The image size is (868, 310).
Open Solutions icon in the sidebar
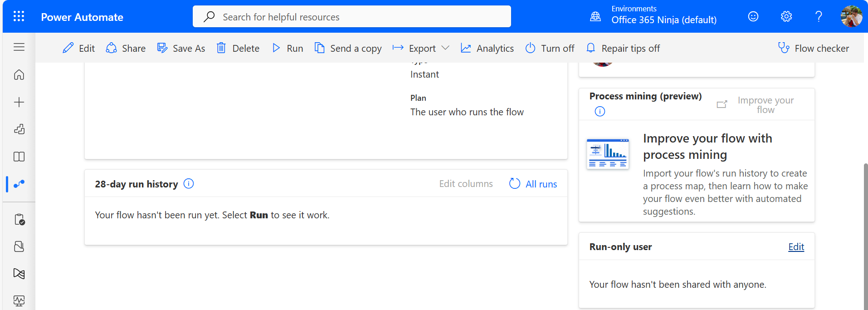pyautogui.click(x=19, y=246)
